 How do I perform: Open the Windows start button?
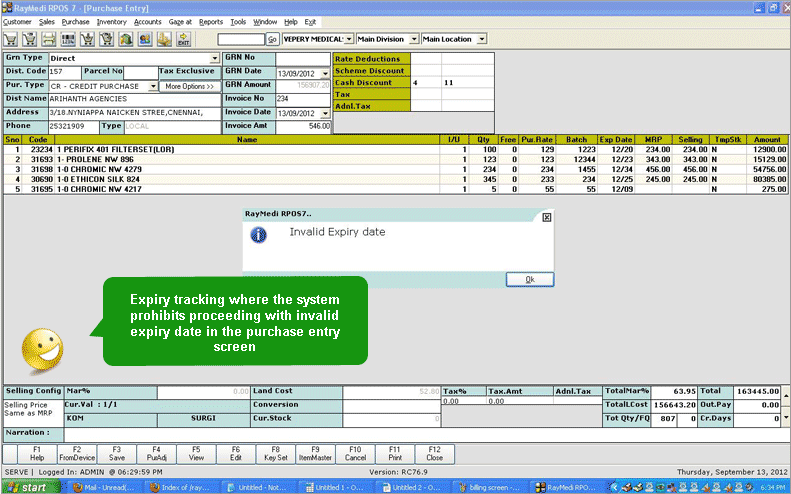30,487
